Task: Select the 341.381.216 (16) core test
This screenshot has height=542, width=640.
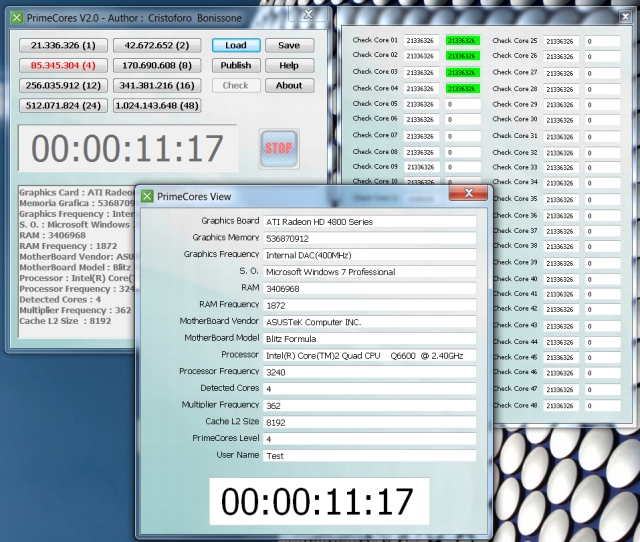Action: pyautogui.click(x=157, y=85)
